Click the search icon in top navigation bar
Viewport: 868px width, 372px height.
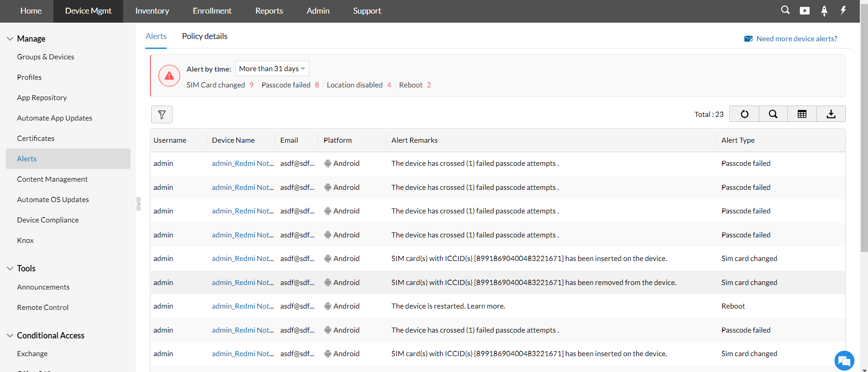pyautogui.click(x=785, y=10)
